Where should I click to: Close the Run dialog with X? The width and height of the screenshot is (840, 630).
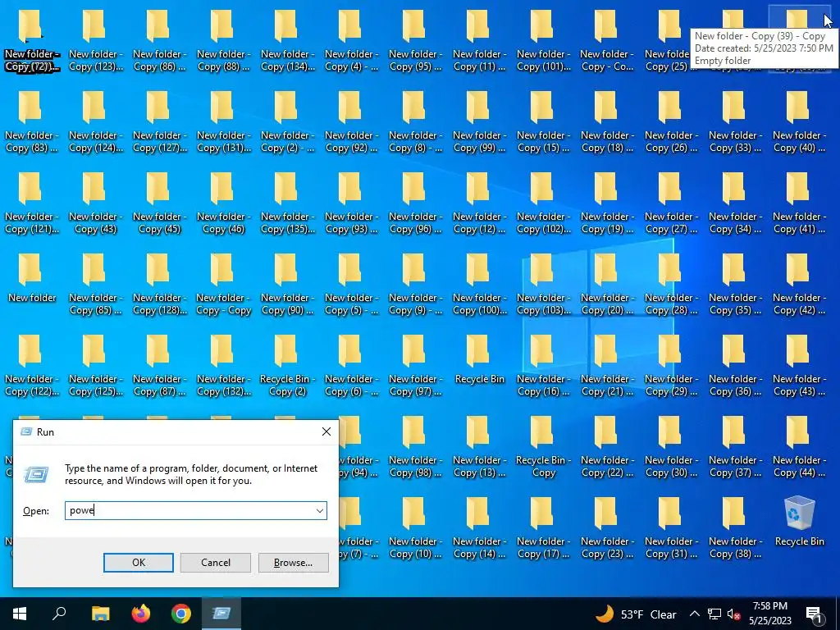[326, 431]
